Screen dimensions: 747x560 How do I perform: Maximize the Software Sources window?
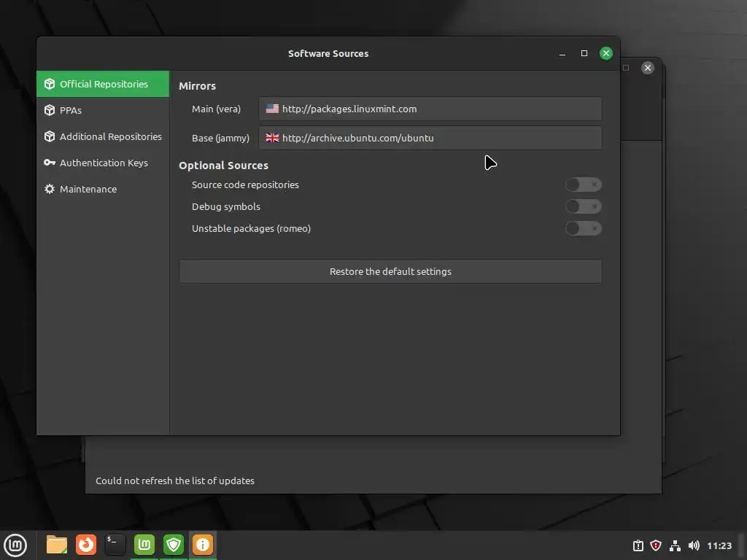(584, 53)
